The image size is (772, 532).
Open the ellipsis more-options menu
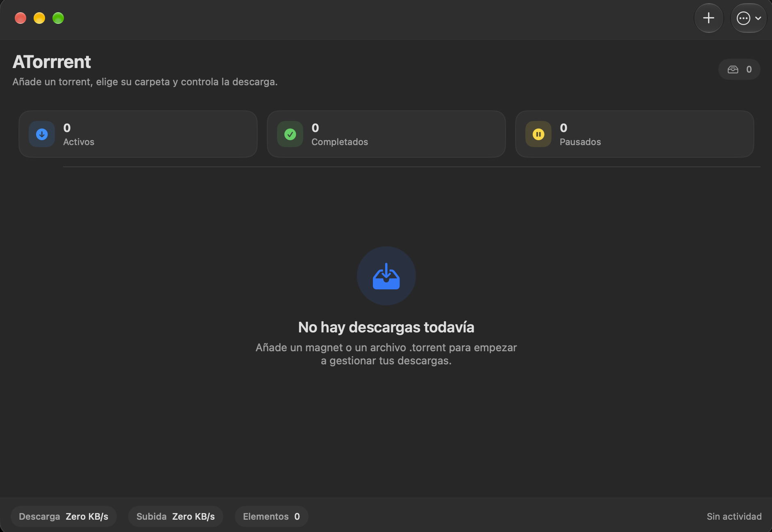coord(749,18)
